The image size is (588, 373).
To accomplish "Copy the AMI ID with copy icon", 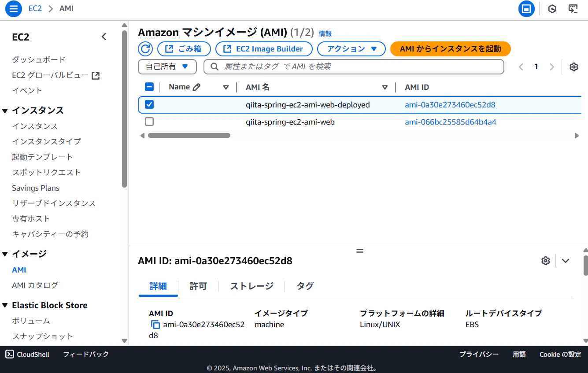I will click(155, 325).
